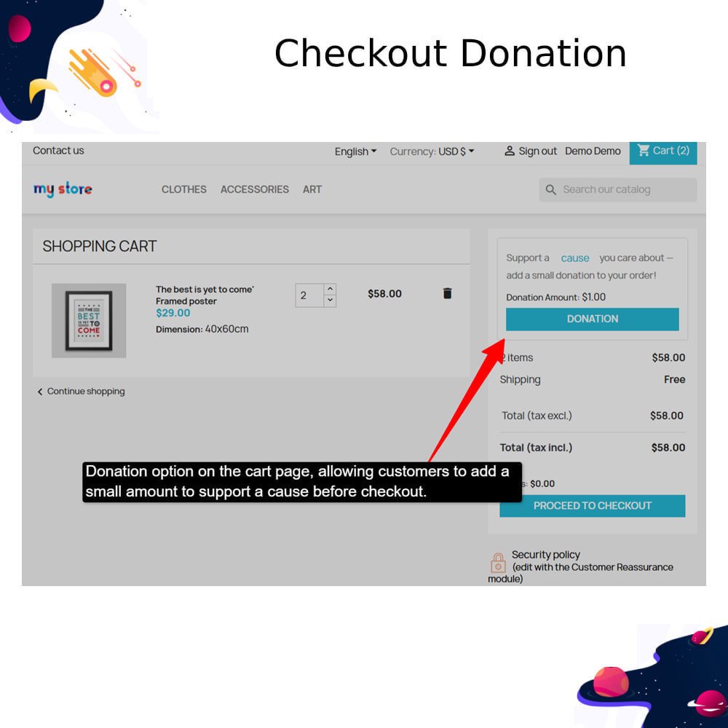Click the DONATION button
Image resolution: width=728 pixels, height=728 pixels.
592,319
